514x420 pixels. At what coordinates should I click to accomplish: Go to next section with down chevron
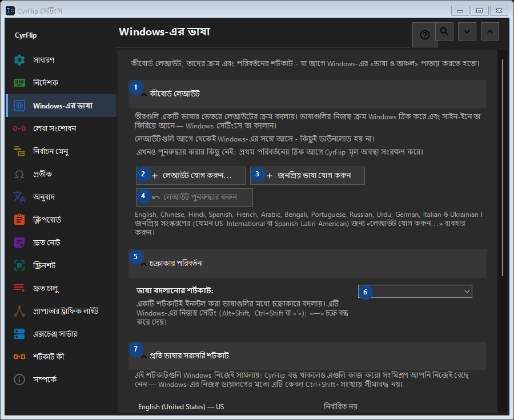[x=467, y=31]
